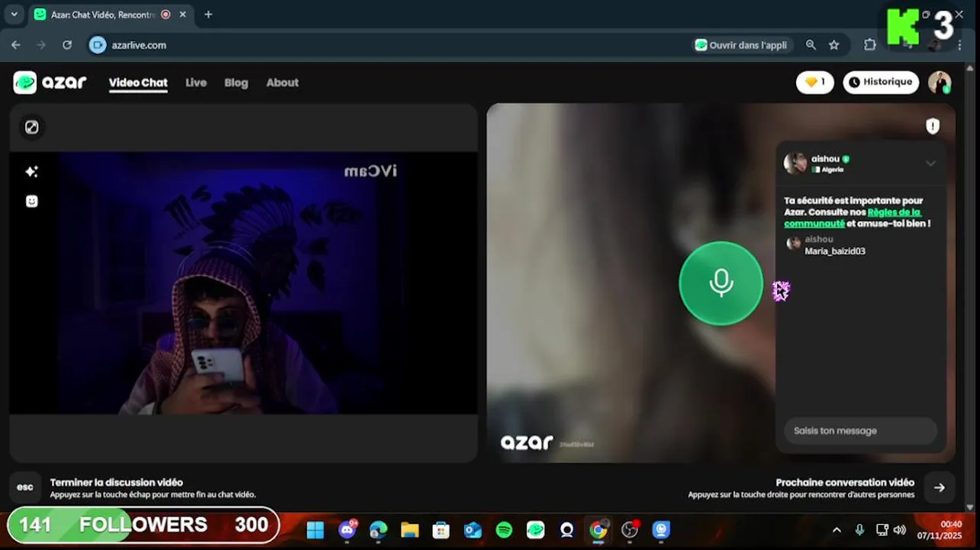Click Ouvrir dans l'appli button

741,45
